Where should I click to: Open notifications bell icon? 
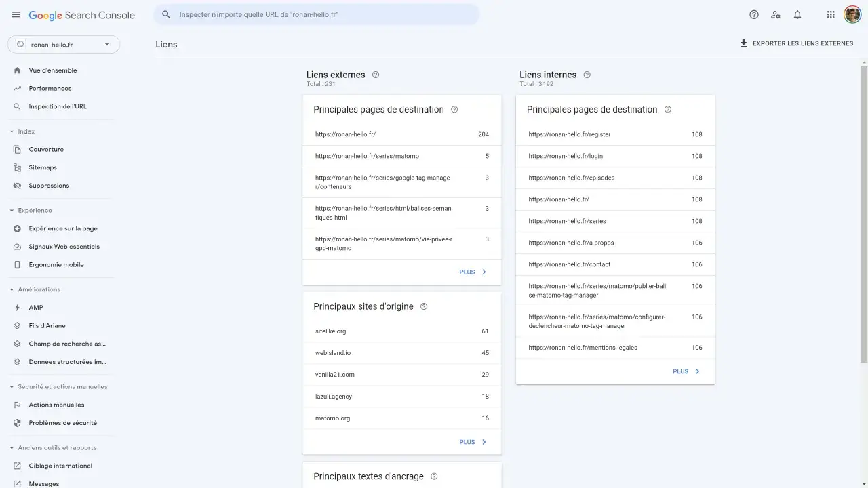pyautogui.click(x=797, y=15)
